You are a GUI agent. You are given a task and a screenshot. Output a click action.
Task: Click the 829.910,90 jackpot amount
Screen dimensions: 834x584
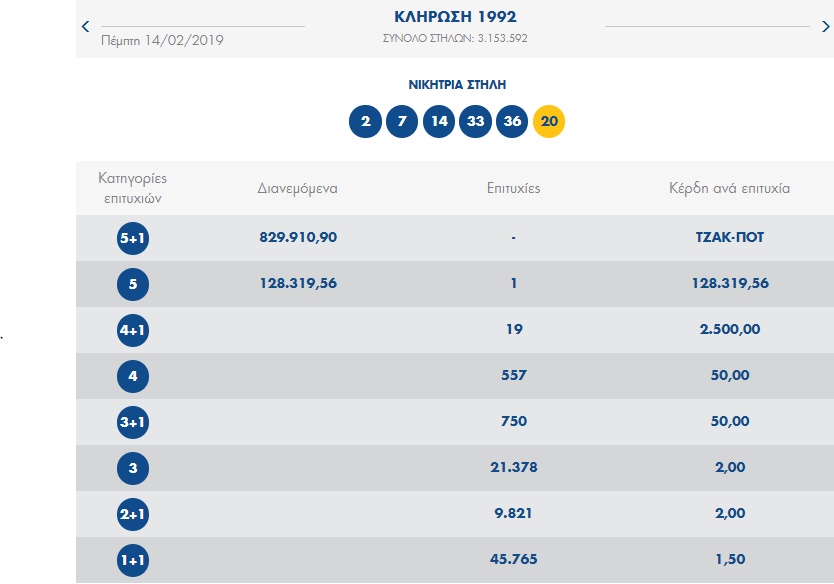[x=297, y=238]
